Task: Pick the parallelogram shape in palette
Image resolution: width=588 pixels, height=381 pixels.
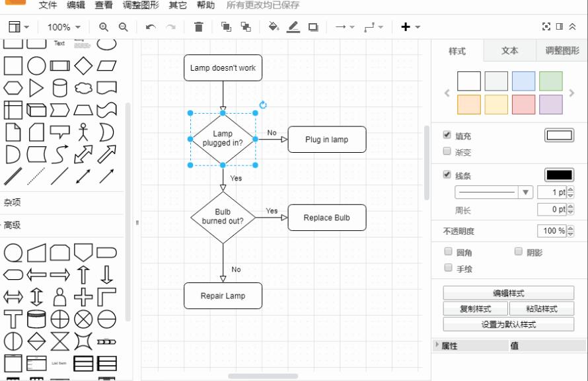Action: pos(107,66)
